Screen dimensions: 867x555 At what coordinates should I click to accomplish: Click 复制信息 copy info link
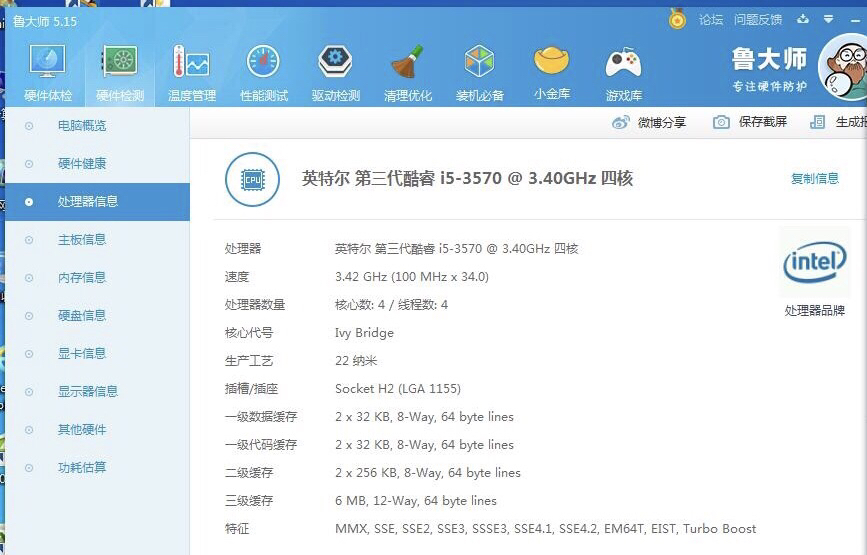(815, 178)
